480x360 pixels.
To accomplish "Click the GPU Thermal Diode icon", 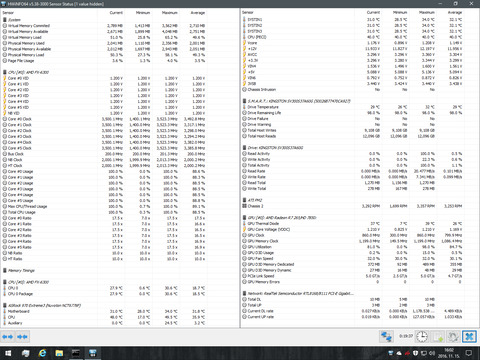I will (244, 224).
